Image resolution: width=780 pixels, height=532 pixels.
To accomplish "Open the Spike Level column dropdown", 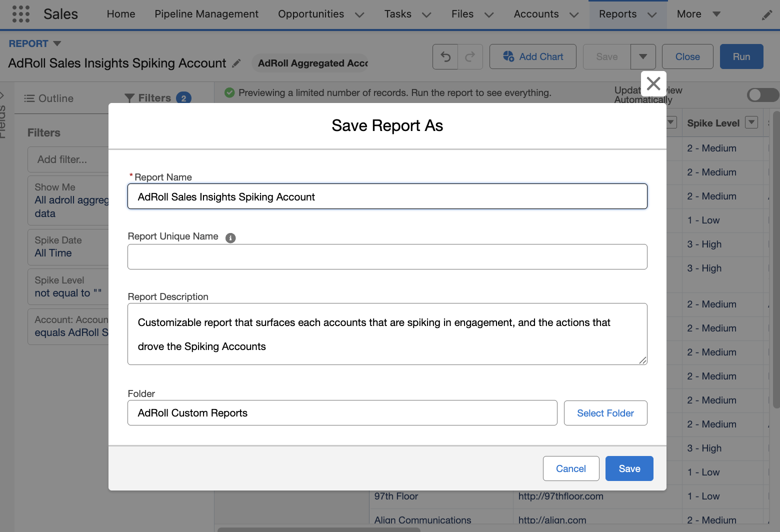I will coord(751,122).
